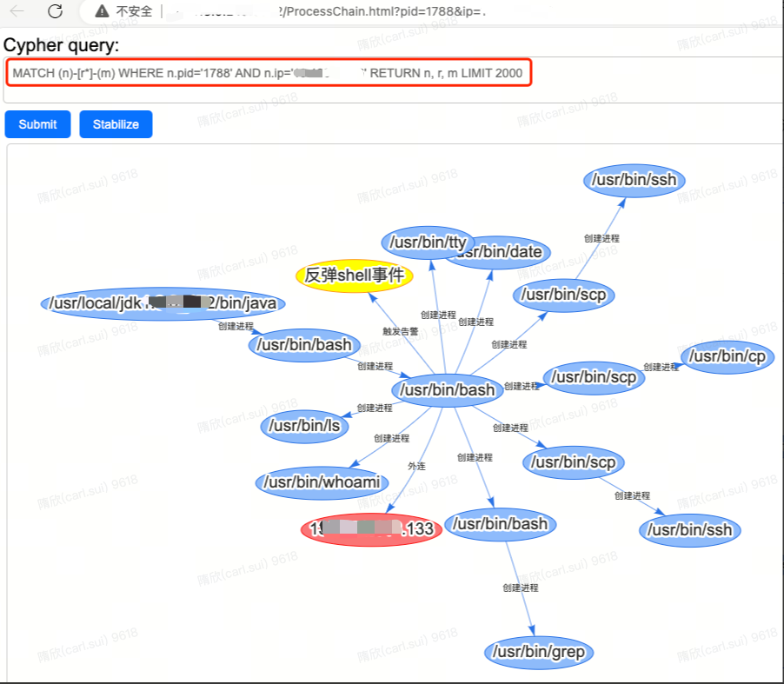784x684 pixels.
Task: Select the central /usr/bin/bash node
Action: tap(447, 389)
